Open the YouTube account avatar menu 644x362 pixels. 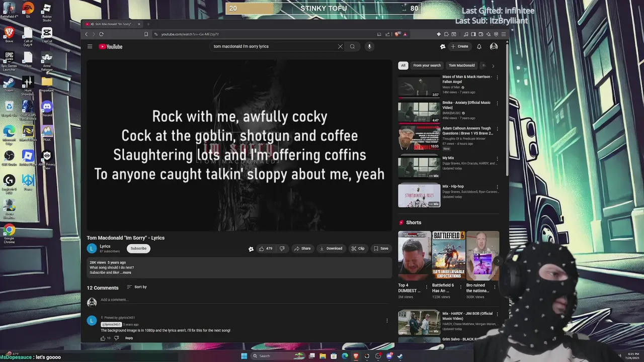point(494,46)
